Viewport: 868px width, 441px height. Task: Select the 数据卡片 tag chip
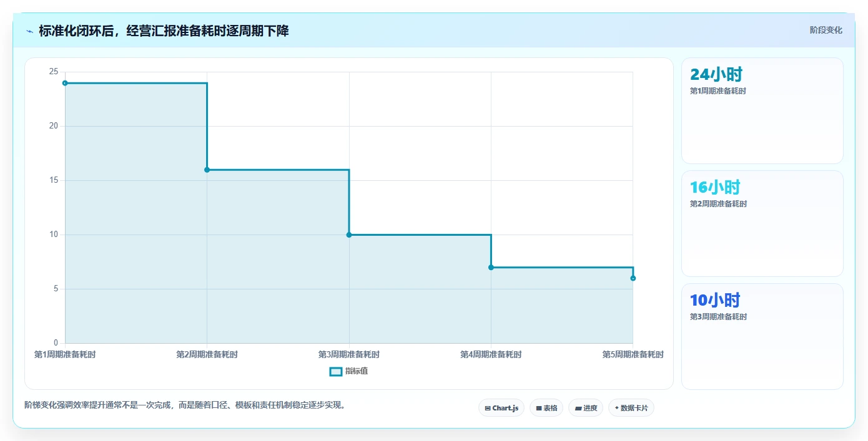click(631, 408)
